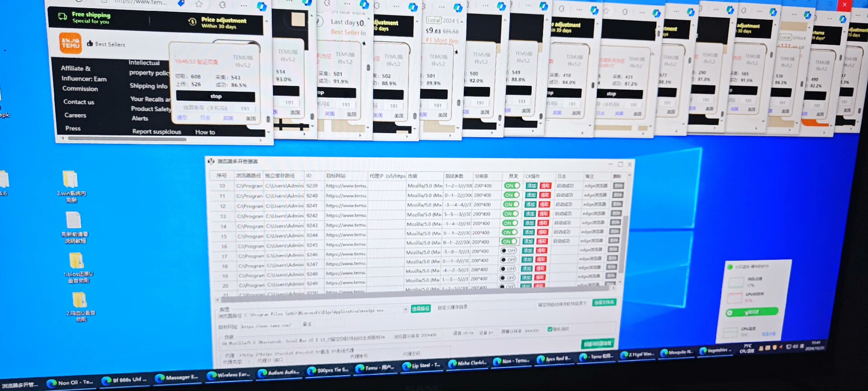Click the green 添加 button in row 10
The height and width of the screenshot is (391, 868).
(x=531, y=186)
